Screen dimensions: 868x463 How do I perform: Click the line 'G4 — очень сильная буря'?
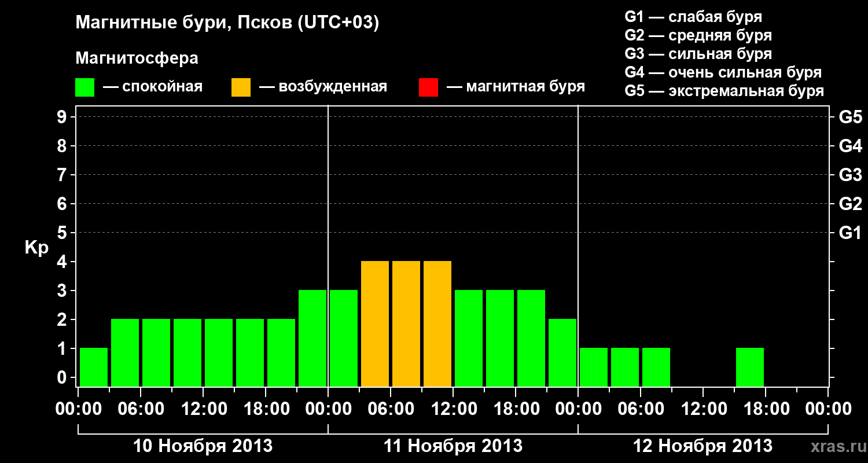pyautogui.click(x=723, y=72)
